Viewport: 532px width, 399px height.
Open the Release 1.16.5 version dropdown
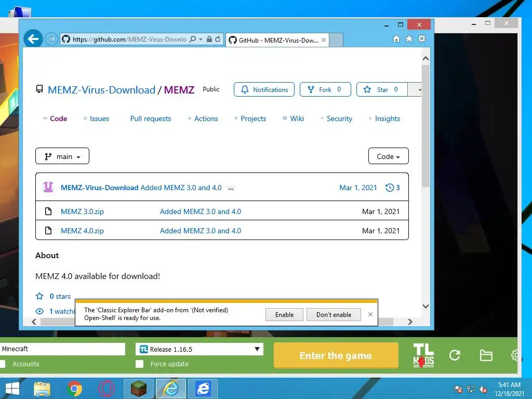point(199,349)
